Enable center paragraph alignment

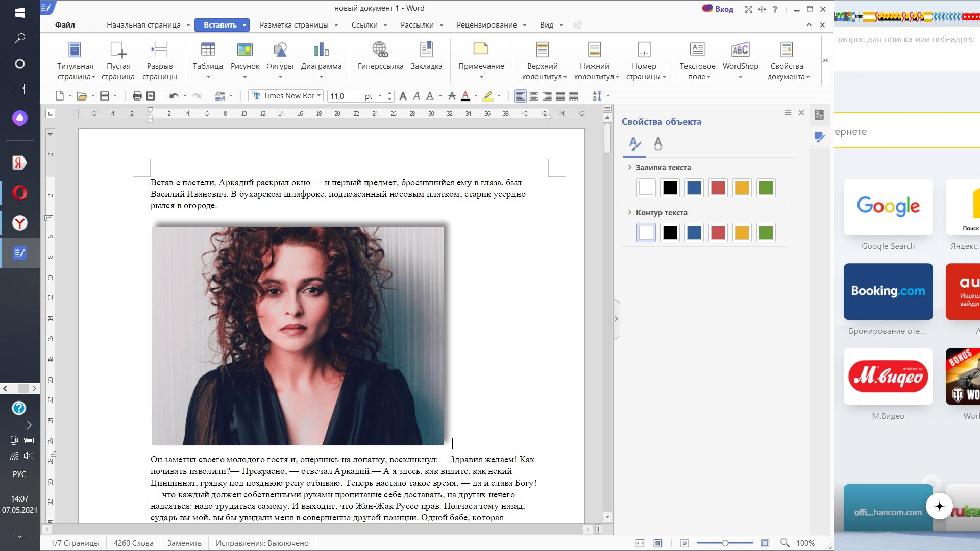point(534,96)
